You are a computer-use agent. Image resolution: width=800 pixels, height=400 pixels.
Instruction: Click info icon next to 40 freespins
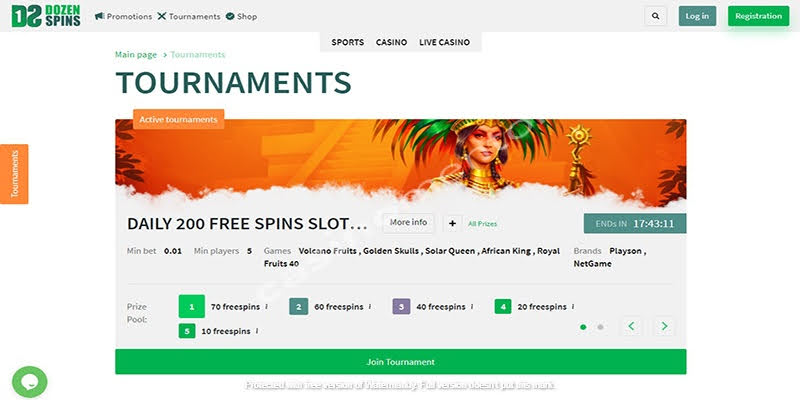pyautogui.click(x=471, y=307)
